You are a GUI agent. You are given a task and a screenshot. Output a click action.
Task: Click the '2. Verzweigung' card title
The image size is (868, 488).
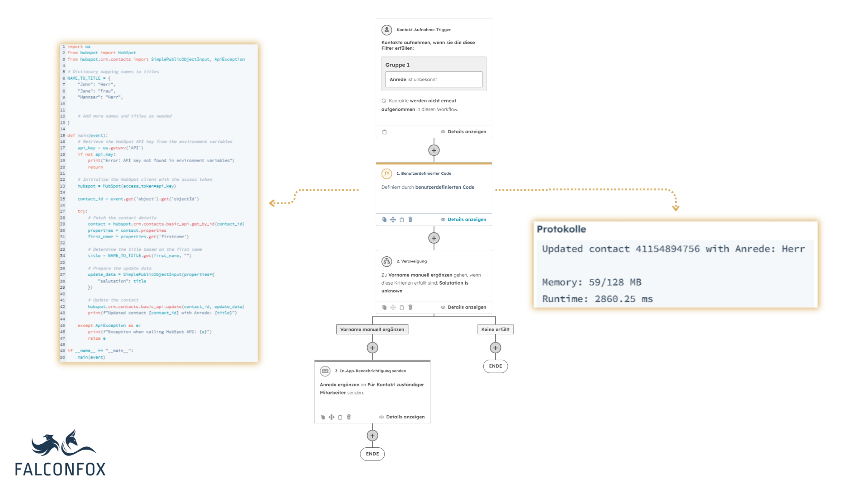click(x=411, y=261)
